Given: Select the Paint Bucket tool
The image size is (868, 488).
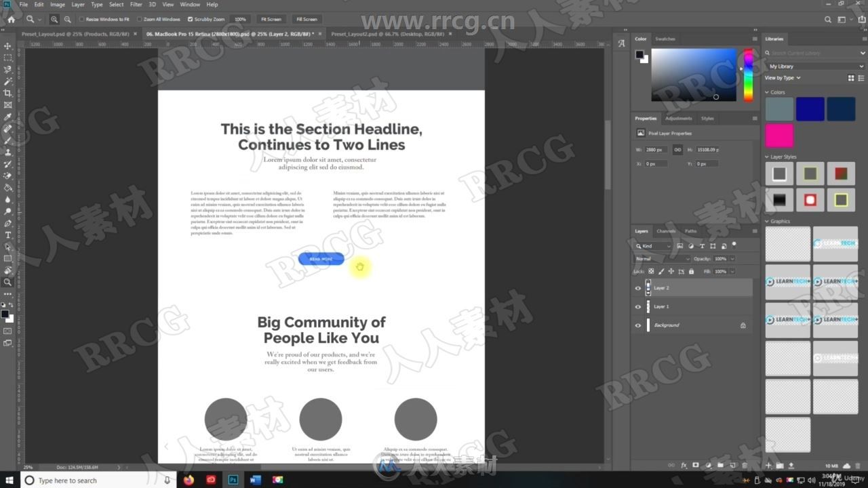Looking at the screenshot, I should pyautogui.click(x=8, y=188).
